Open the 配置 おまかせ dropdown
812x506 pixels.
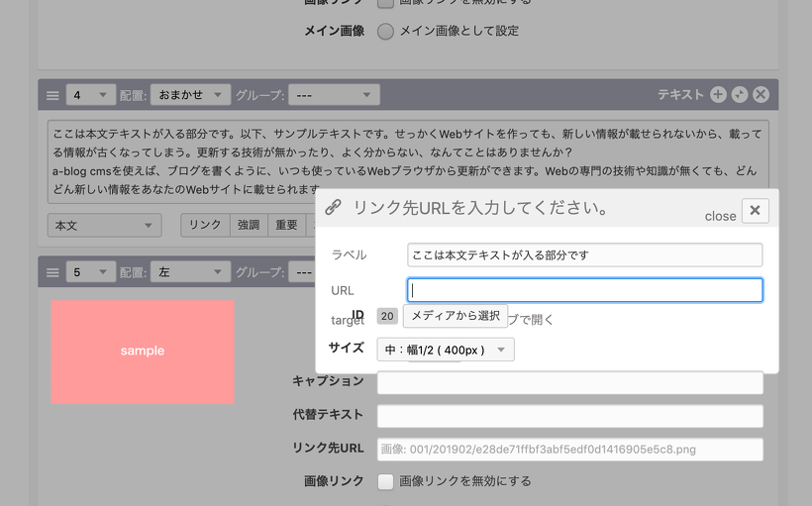189,95
